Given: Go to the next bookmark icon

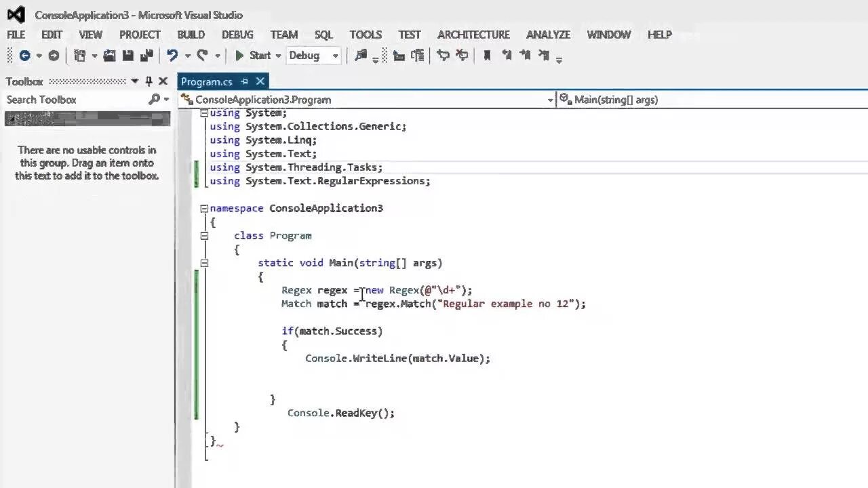Looking at the screenshot, I should (x=525, y=56).
